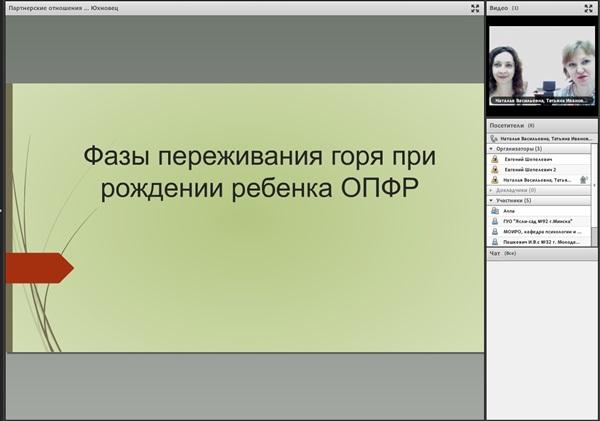The width and height of the screenshot is (600, 421).
Task: Click the Видео (1) pod title
Action: click(x=504, y=8)
